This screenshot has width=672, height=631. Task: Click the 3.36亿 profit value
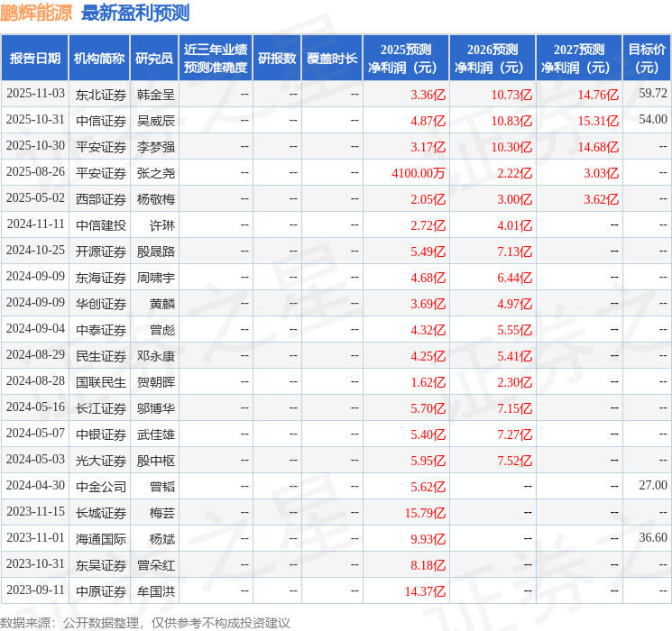pyautogui.click(x=428, y=95)
